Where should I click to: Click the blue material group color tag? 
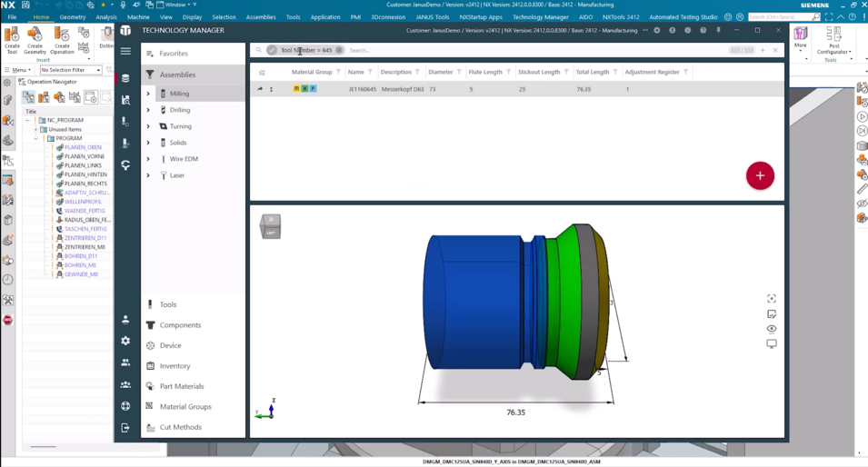313,89
